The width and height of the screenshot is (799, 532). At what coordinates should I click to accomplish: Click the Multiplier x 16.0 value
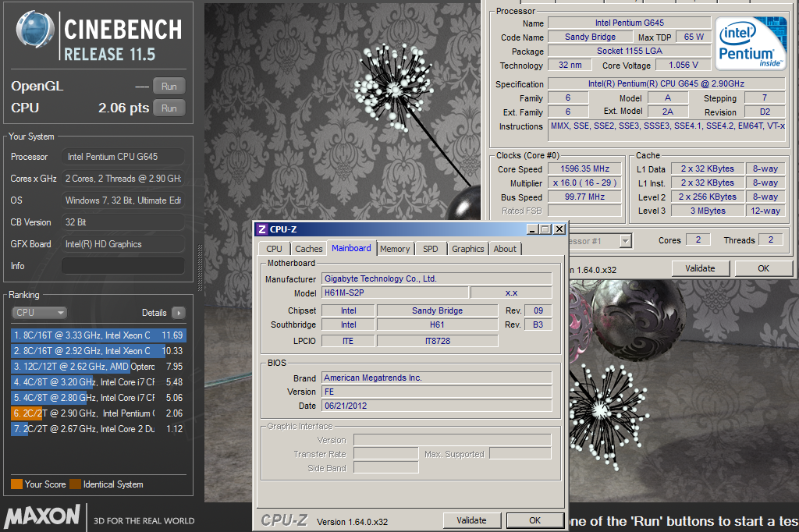click(584, 183)
